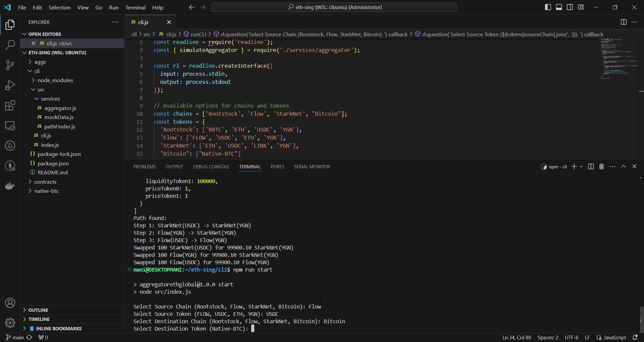Open the Remote Explorer view
This screenshot has height=342, width=644.
tap(10, 126)
